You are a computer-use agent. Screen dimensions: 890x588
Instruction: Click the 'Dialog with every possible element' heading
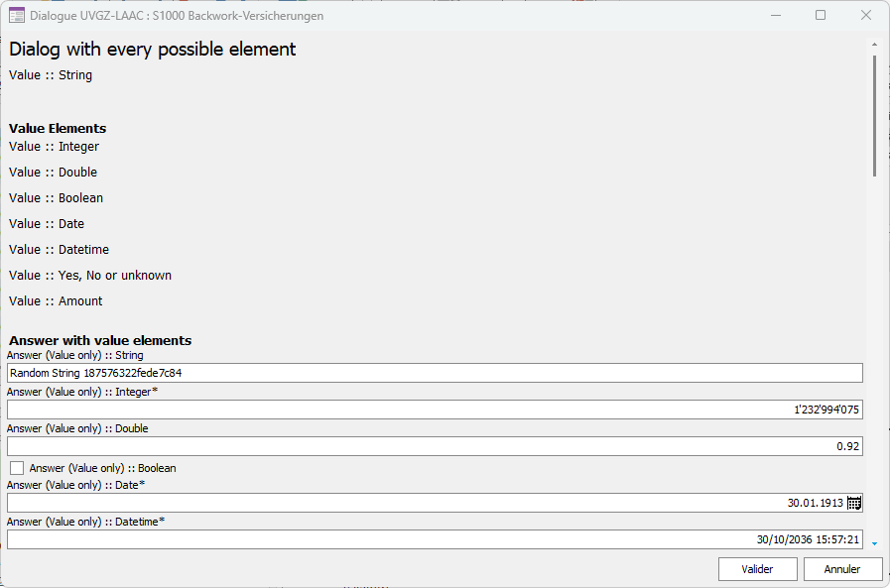pos(153,50)
